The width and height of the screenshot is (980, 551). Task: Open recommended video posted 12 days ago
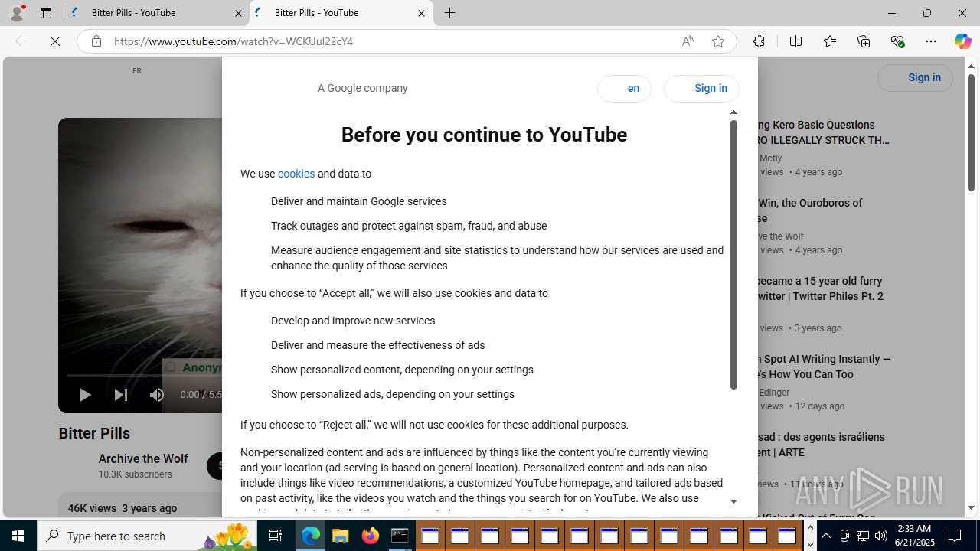[x=824, y=367]
